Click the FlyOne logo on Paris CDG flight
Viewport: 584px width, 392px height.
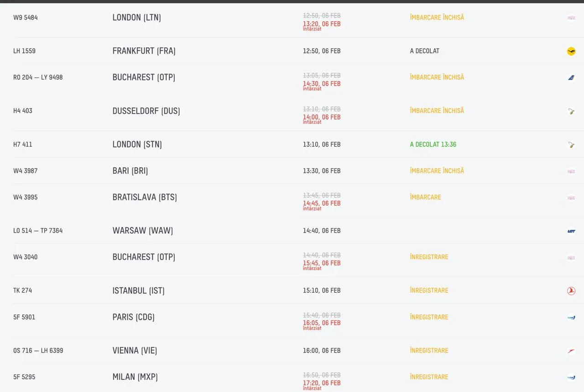click(x=571, y=318)
